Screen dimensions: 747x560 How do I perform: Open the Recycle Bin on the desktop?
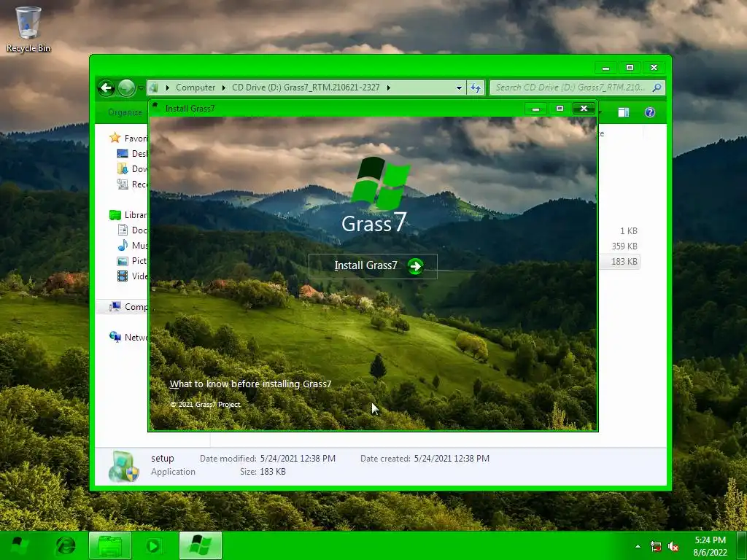point(28,29)
